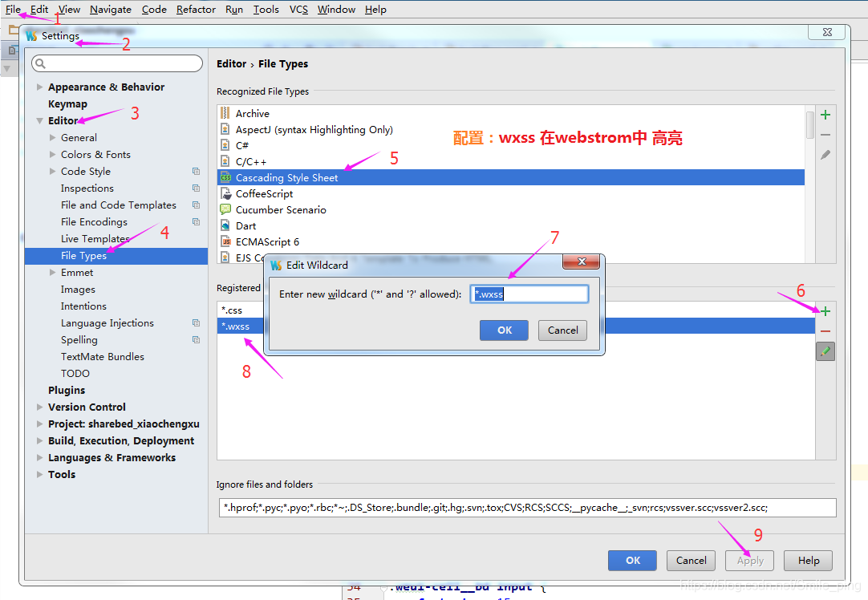Click the Archive file type icon
Screen dimensions: 868x600
point(225,113)
